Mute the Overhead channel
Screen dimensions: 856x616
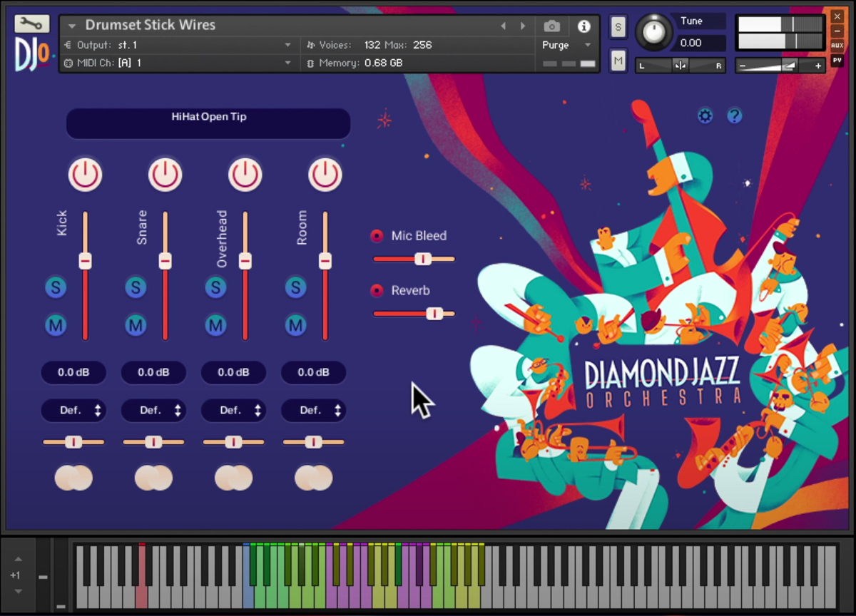[215, 326]
